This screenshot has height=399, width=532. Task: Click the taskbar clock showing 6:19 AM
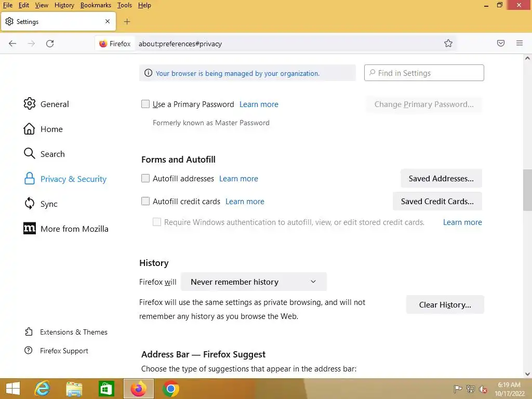[x=509, y=389]
